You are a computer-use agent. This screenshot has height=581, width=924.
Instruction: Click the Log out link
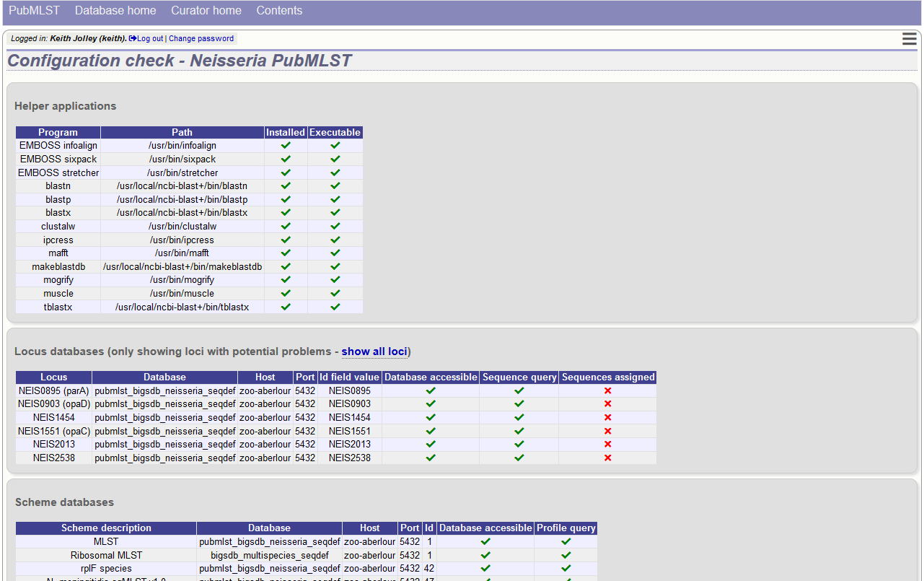[150, 38]
